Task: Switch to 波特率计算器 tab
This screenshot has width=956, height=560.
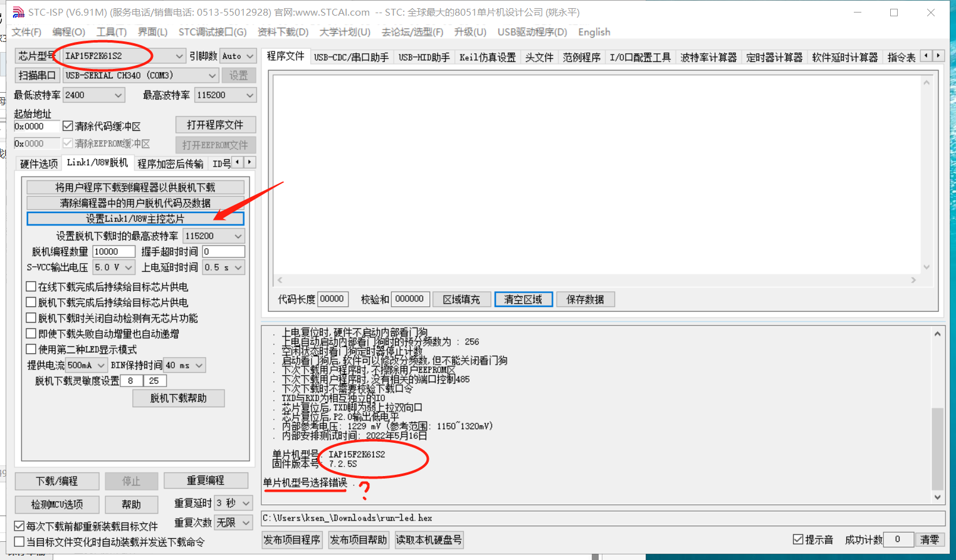Action: click(x=709, y=57)
